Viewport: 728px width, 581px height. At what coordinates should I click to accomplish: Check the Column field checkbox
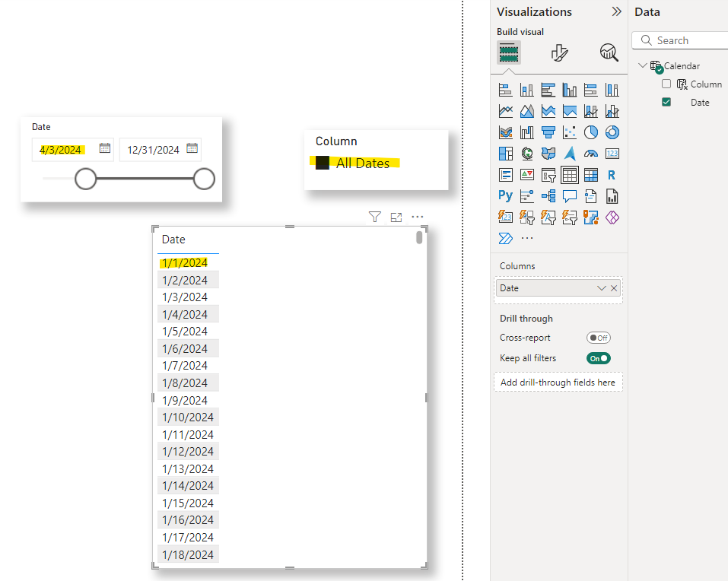[x=666, y=84]
